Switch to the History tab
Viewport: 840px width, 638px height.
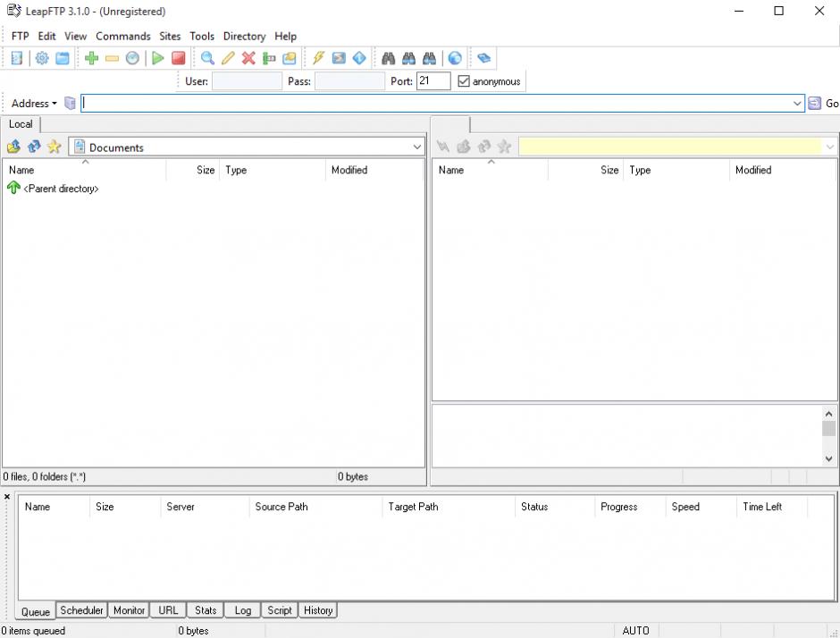(x=318, y=610)
